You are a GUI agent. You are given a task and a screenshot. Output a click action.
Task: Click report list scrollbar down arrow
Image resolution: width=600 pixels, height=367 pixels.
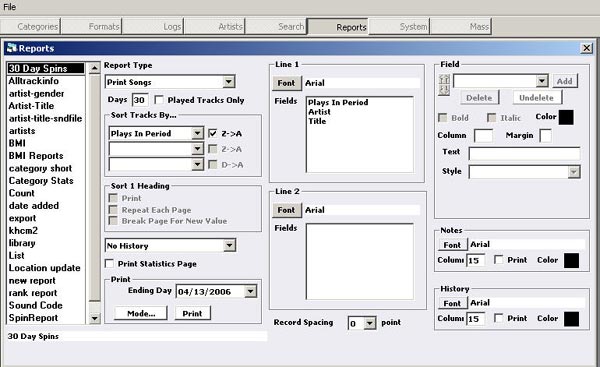(95, 318)
